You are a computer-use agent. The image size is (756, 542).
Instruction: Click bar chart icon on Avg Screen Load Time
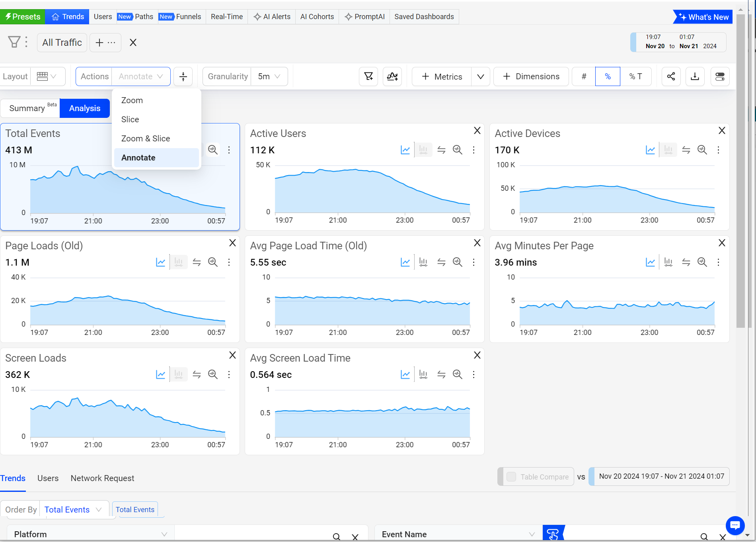[423, 375]
